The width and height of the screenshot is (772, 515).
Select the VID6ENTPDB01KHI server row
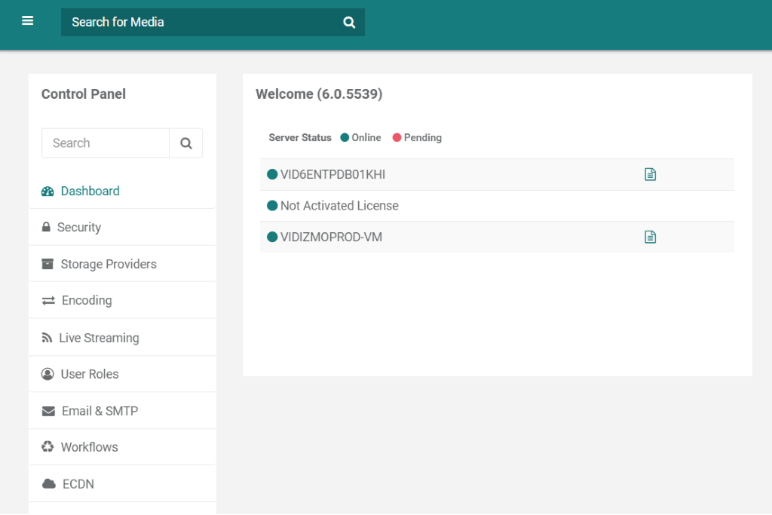point(332,175)
